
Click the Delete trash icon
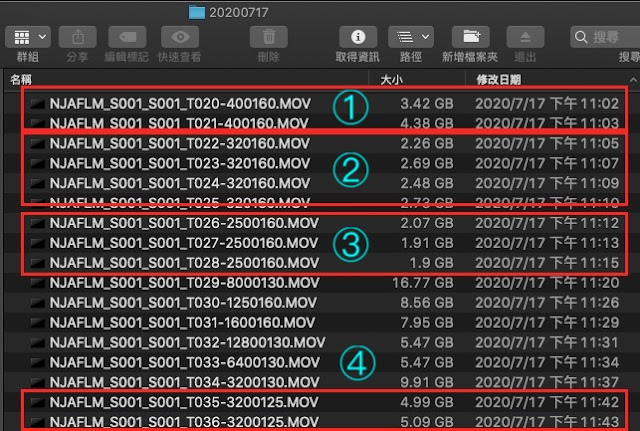click(x=269, y=37)
